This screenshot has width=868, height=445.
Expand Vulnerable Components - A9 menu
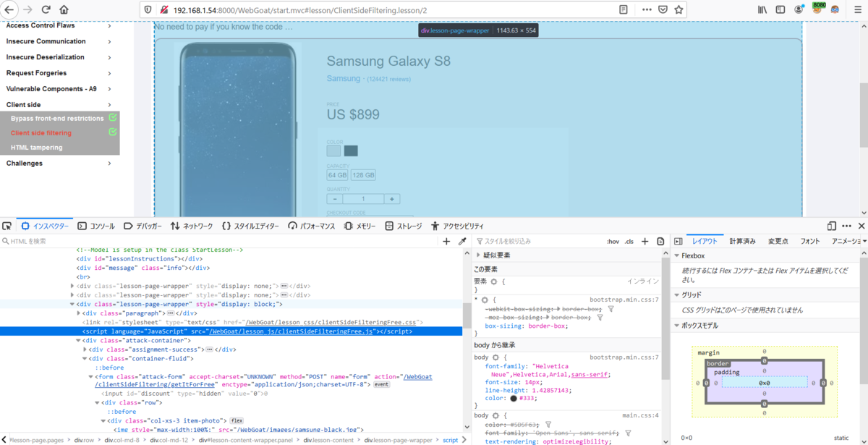[58, 89]
